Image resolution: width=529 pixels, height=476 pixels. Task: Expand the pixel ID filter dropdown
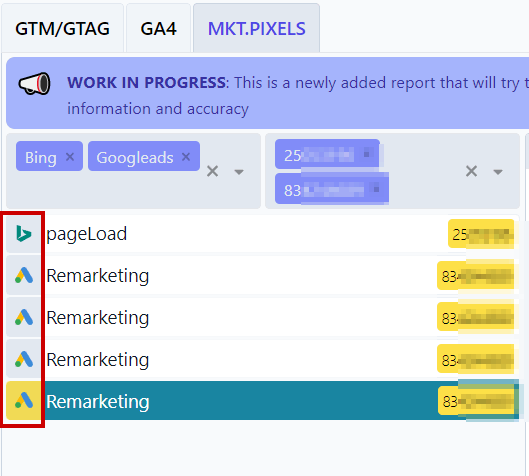[498, 172]
